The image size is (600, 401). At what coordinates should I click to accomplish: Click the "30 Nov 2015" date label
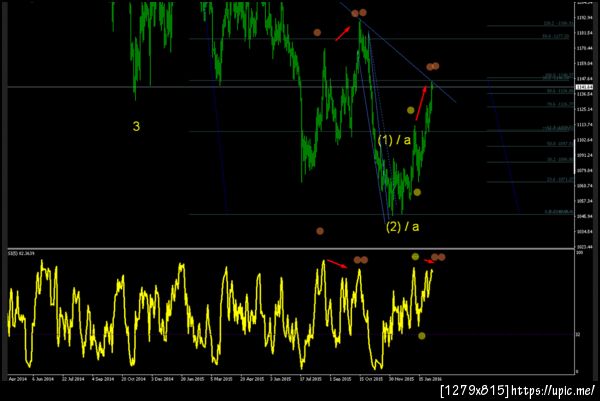pos(401,379)
